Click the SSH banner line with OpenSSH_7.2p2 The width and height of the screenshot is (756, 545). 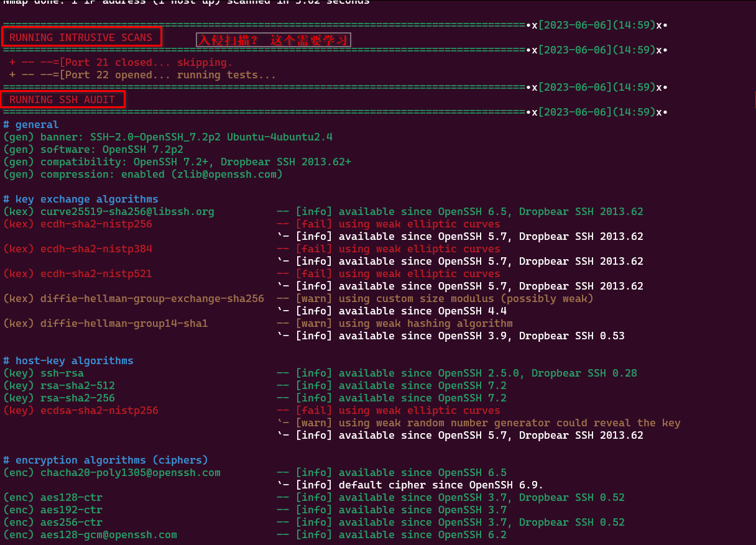168,137
